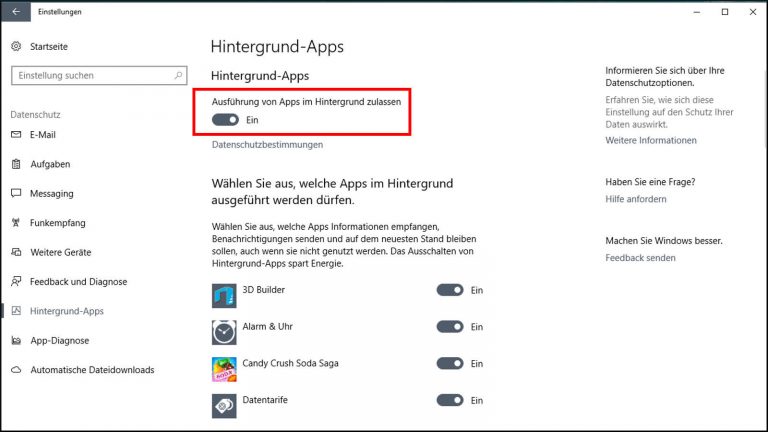Turn off Alarm & Uhr background toggle

tap(450, 327)
